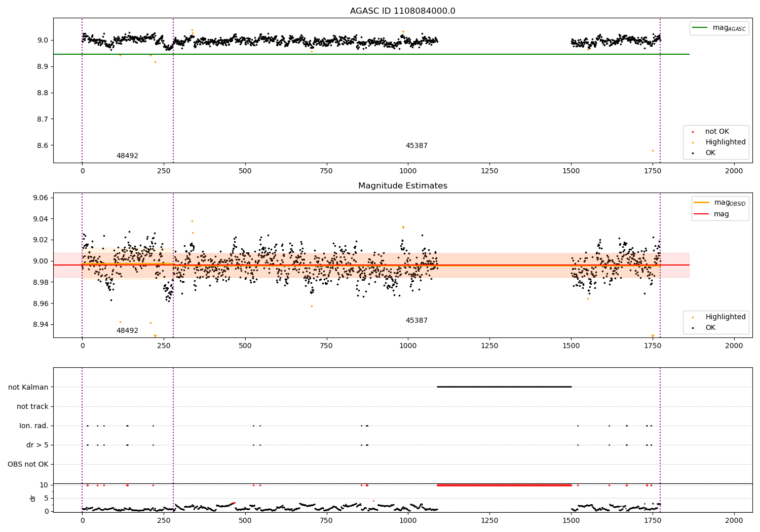
Task: Click obsid label 48492 in top plot
Action: pyautogui.click(x=127, y=156)
